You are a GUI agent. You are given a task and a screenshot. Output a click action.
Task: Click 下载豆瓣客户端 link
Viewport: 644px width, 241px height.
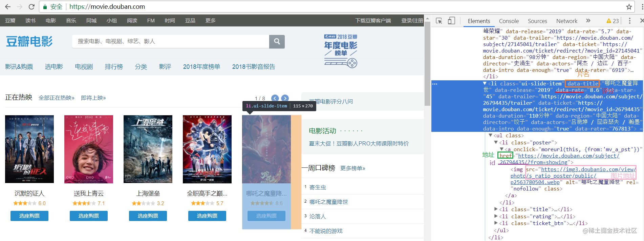coord(373,21)
